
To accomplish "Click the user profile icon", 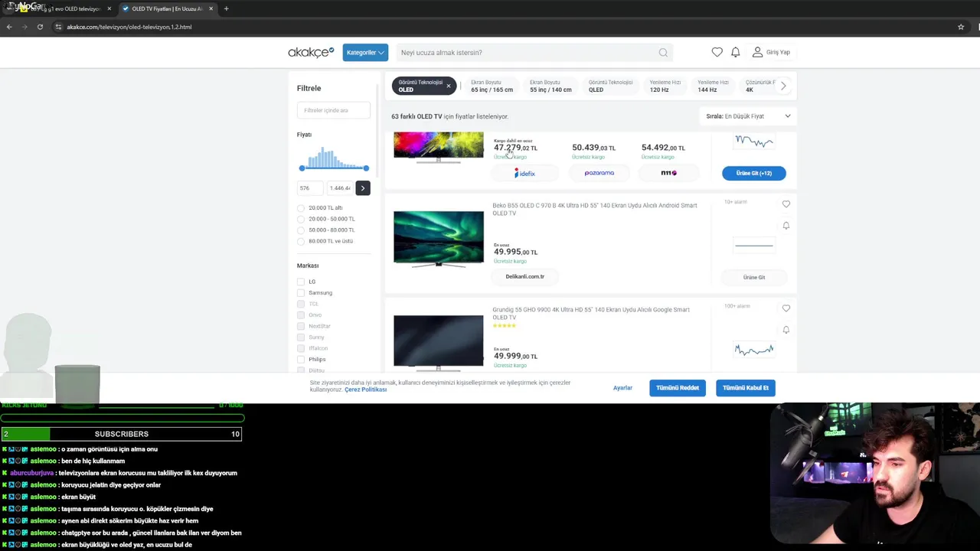I will click(757, 52).
